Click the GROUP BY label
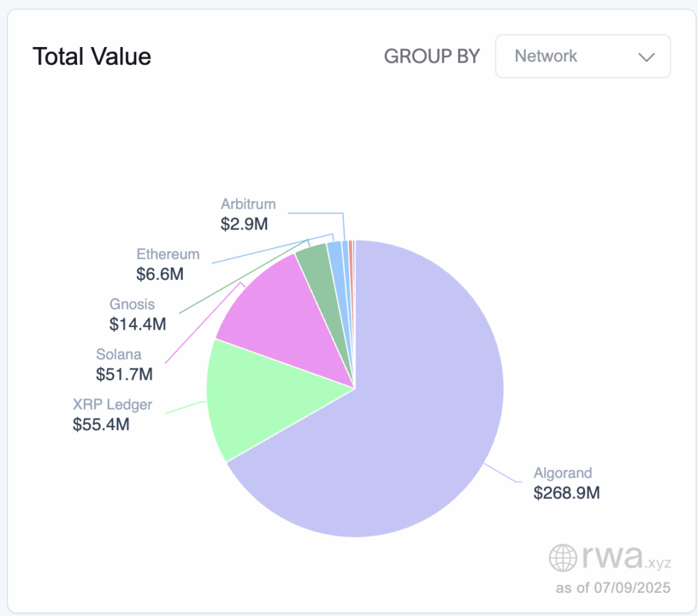This screenshot has height=616, width=698. pyautogui.click(x=431, y=57)
